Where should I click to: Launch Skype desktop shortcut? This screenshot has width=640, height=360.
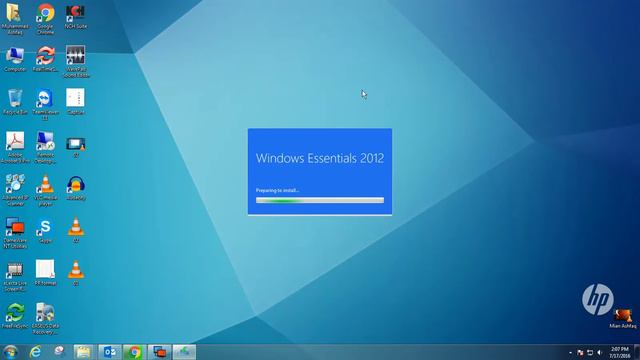(45, 231)
